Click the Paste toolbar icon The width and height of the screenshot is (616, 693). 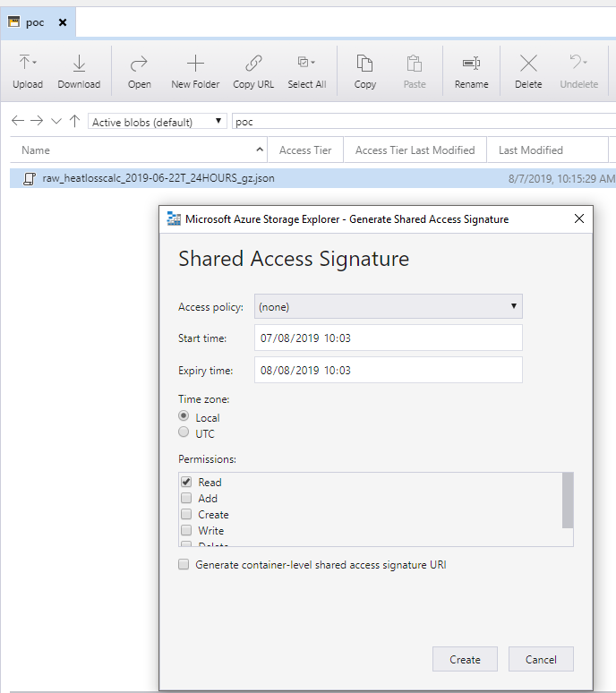pos(414,64)
